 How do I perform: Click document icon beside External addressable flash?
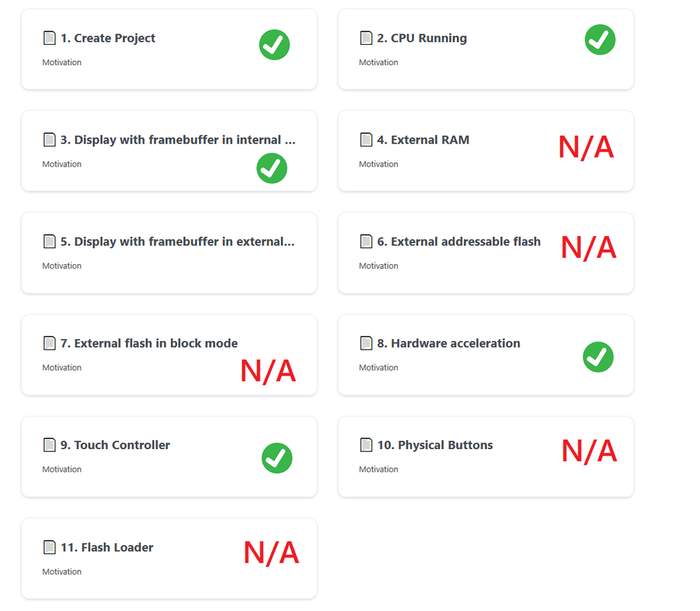pyautogui.click(x=366, y=241)
